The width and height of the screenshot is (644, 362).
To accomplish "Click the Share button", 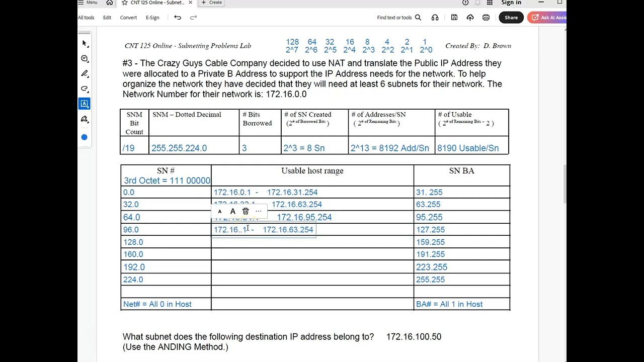I will (511, 18).
